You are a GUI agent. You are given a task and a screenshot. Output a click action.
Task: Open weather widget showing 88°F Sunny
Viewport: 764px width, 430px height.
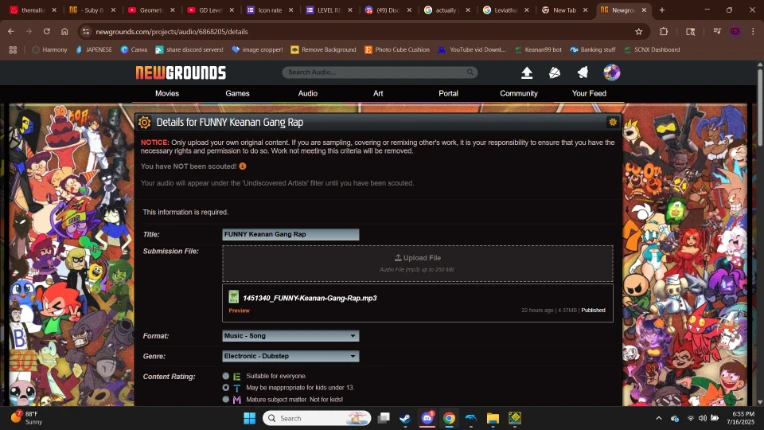27,418
